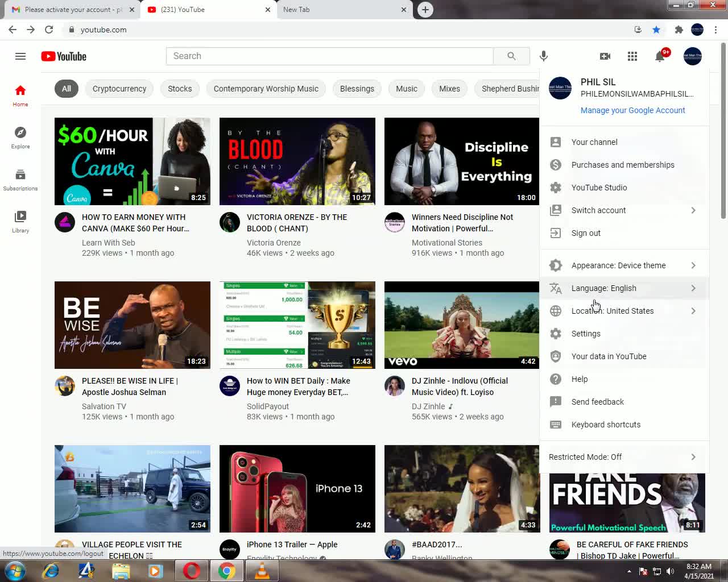Screen dimensions: 728x582
Task: Open Chrome extensions puzzle icon
Action: click(x=679, y=30)
